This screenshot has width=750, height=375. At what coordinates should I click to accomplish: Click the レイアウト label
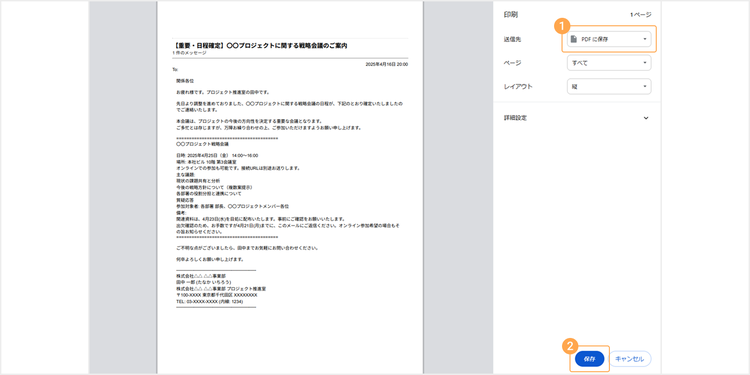518,87
